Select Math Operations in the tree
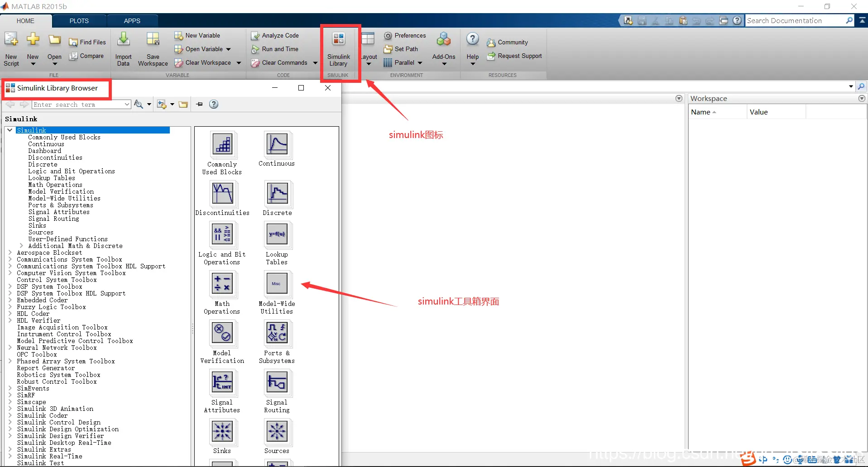 point(55,185)
